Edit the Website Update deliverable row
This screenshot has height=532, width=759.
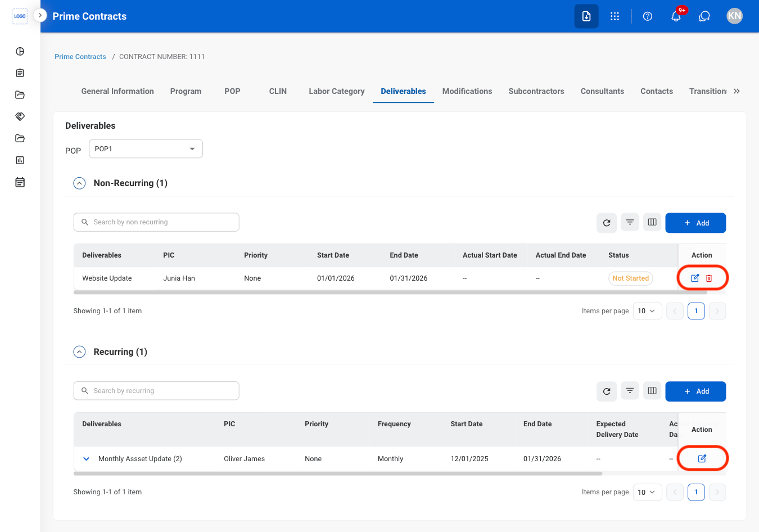click(695, 278)
